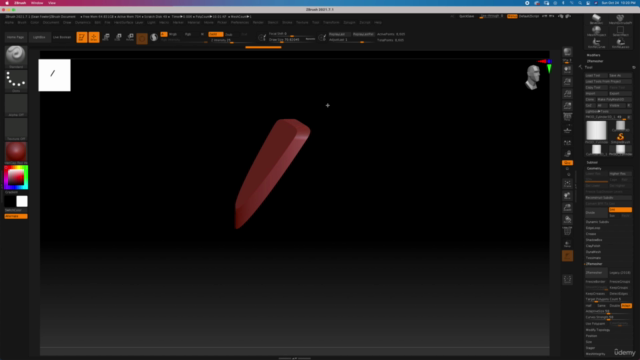Collapse the Geometry section header
This screenshot has height=360, width=640.
click(594, 168)
